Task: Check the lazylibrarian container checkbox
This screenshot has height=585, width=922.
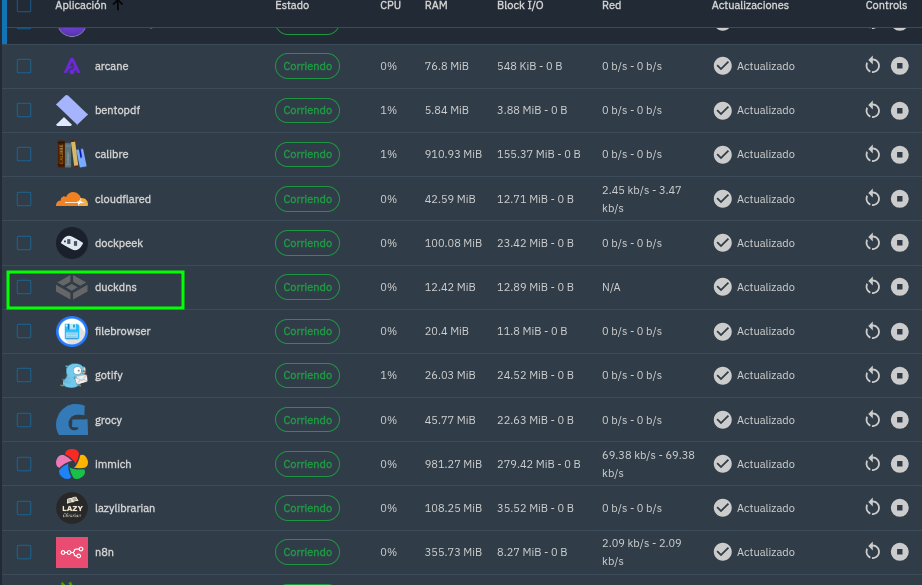Action: click(x=24, y=507)
